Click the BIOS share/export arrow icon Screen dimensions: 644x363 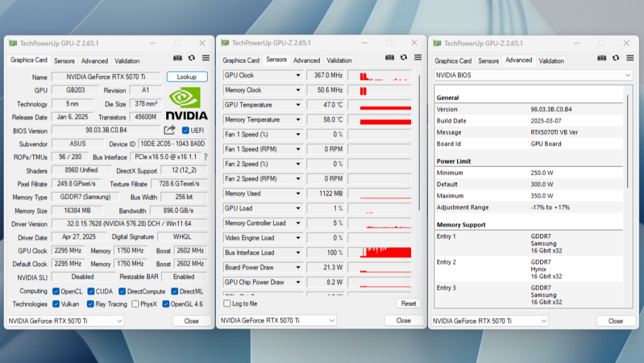point(169,130)
